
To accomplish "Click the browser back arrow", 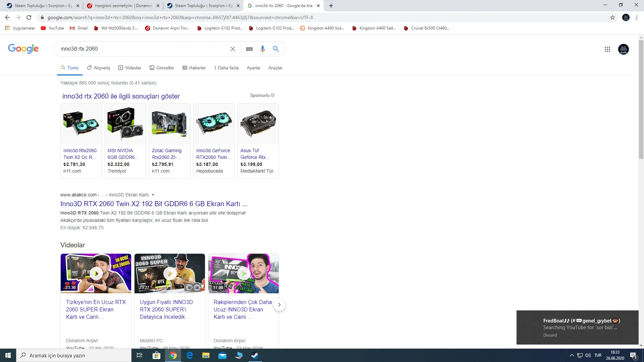I will 7,17.
